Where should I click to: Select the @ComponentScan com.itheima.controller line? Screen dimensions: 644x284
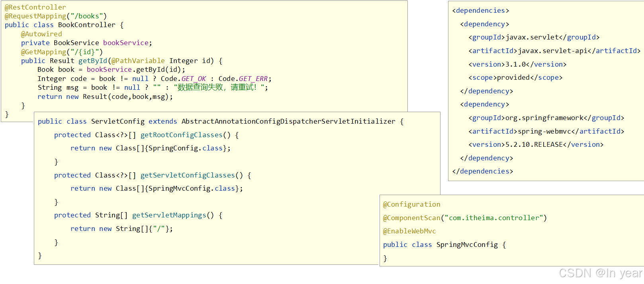click(465, 218)
